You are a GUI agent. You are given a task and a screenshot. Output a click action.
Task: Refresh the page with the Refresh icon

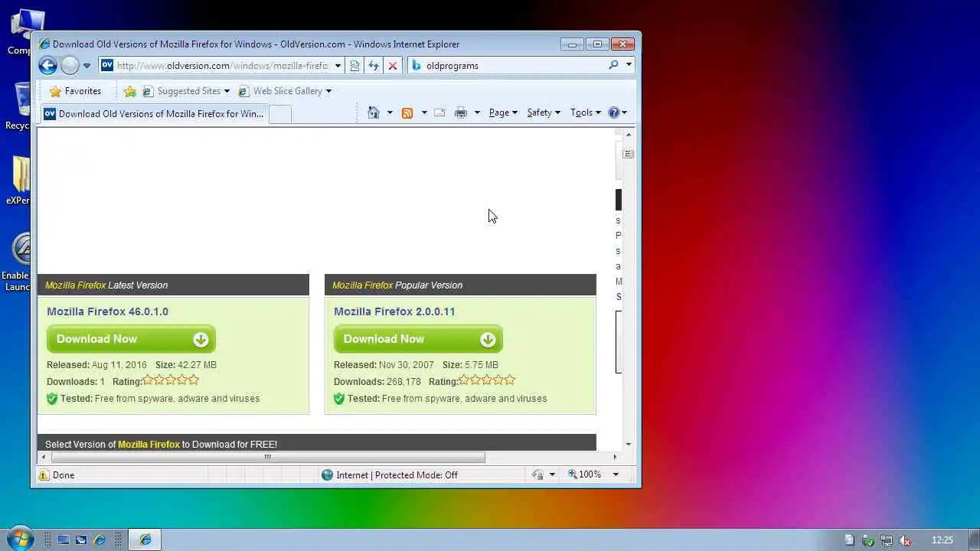[x=374, y=66]
